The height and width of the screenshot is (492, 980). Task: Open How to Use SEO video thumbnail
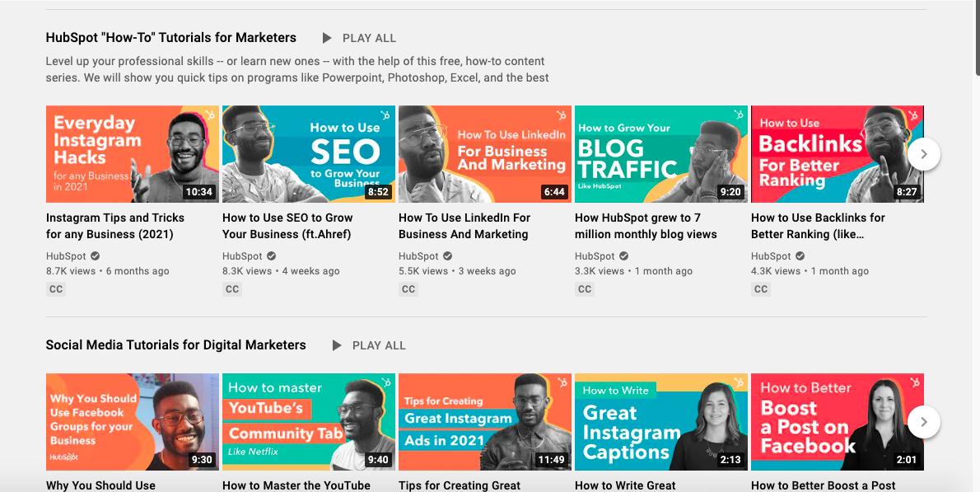point(309,154)
